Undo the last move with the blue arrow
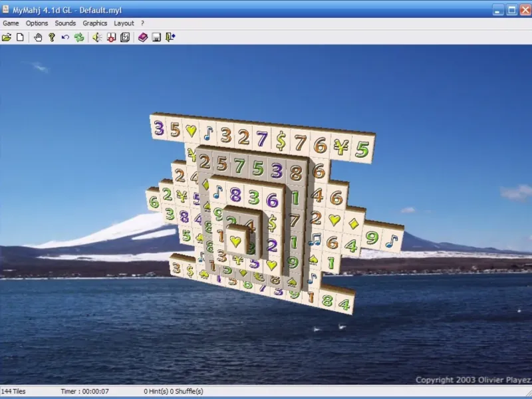 pos(65,37)
